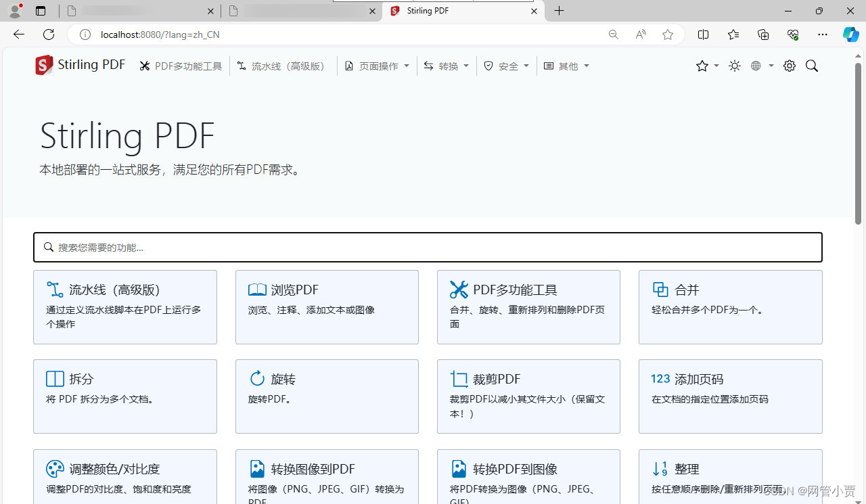Open the language globe dropdown

tap(762, 66)
